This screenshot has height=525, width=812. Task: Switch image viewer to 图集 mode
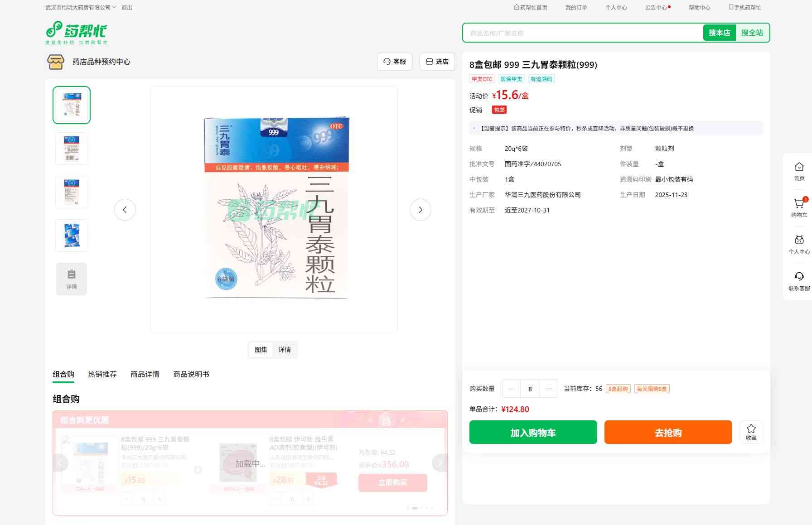261,350
